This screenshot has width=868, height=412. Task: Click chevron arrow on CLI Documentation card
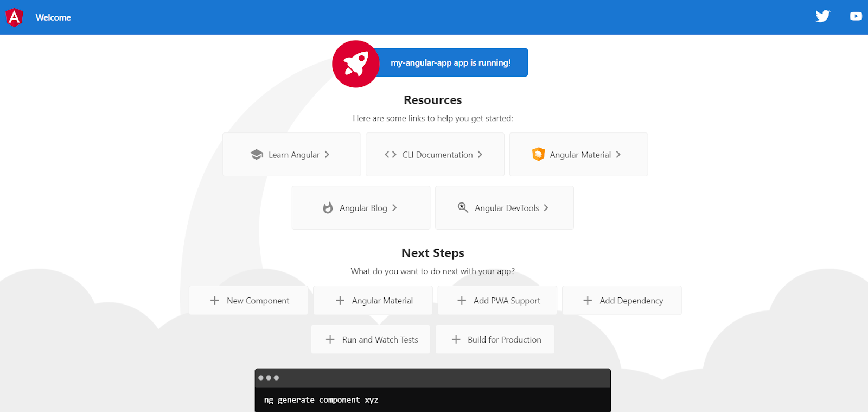480,155
